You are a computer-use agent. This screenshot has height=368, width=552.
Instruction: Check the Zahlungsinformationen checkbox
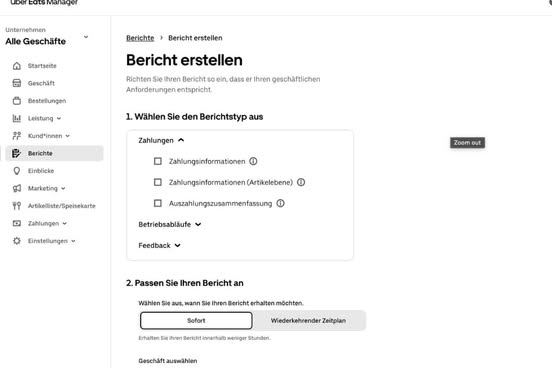click(x=158, y=161)
